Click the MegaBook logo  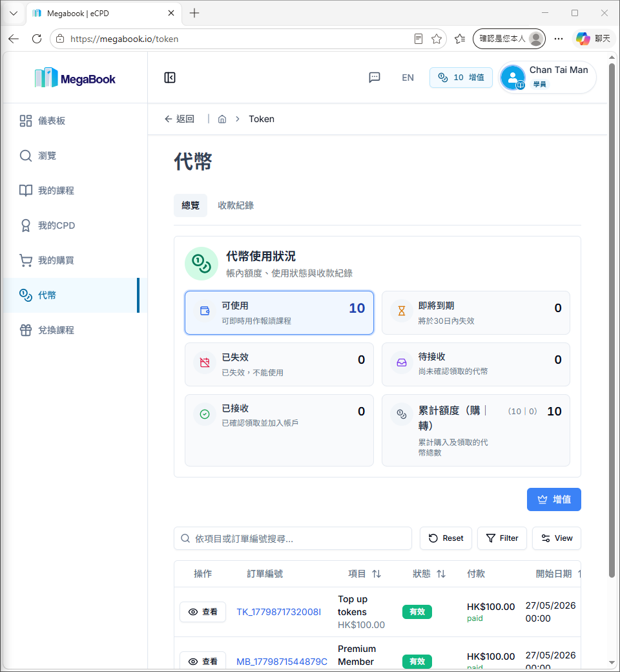click(75, 78)
